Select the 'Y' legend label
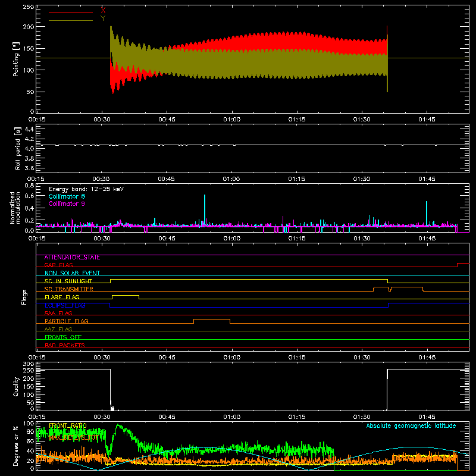This screenshot has height=476, width=476. (x=103, y=18)
